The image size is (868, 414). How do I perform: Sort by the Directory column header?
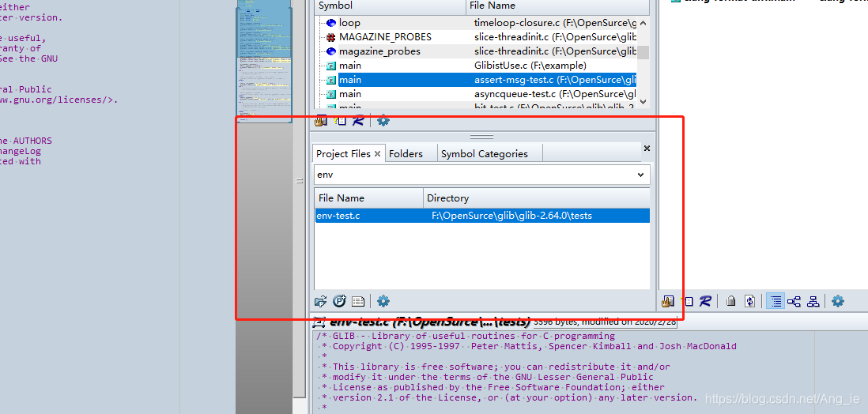[447, 198]
